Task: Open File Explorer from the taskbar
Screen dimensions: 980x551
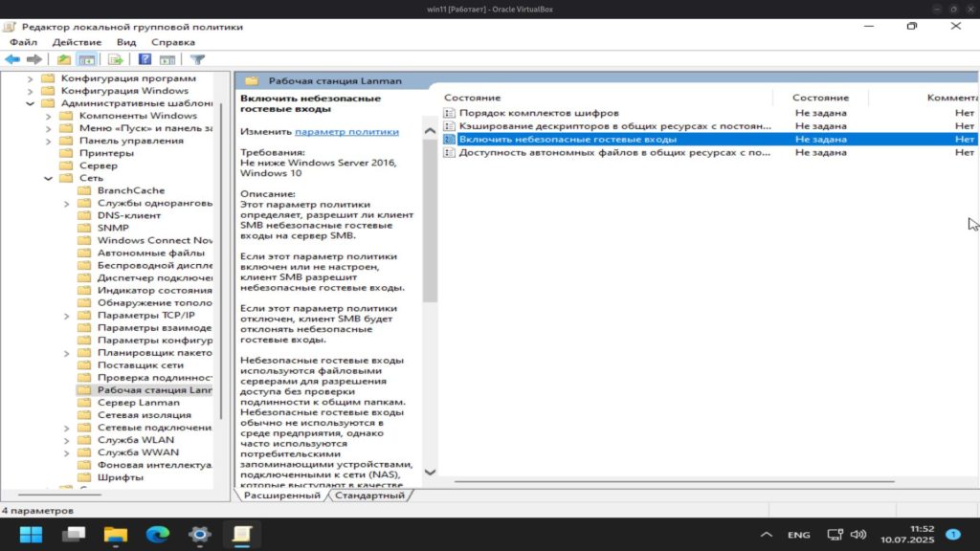Action: click(115, 534)
